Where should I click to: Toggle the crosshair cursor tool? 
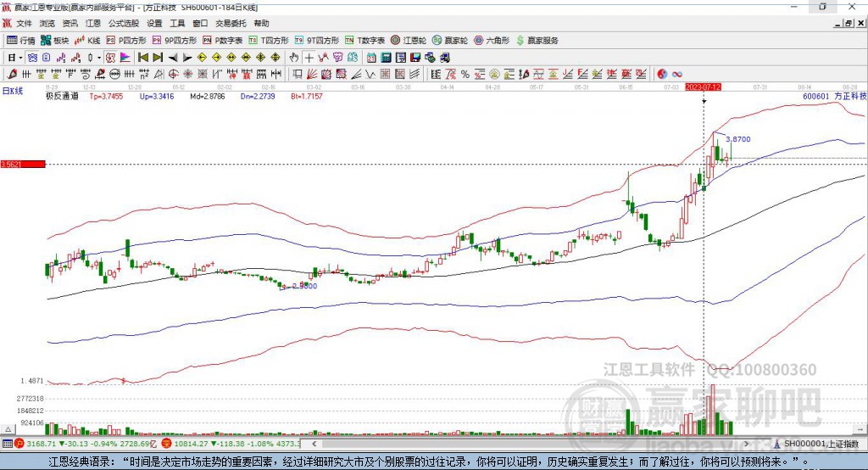pos(309,57)
